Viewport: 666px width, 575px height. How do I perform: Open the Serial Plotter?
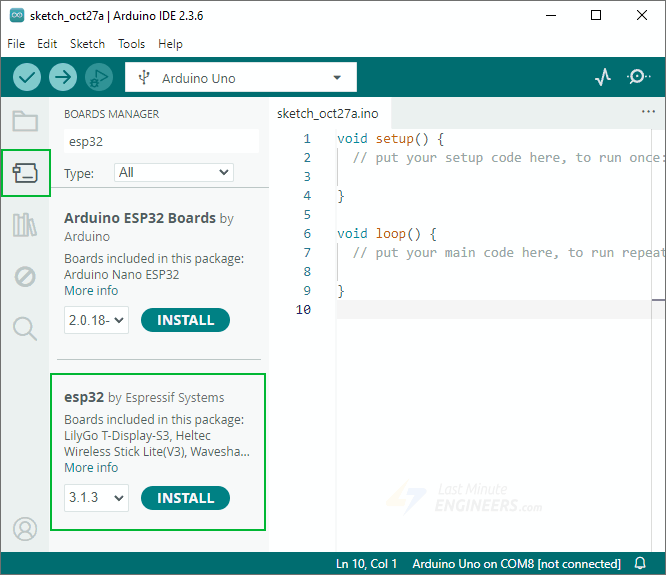pos(603,77)
